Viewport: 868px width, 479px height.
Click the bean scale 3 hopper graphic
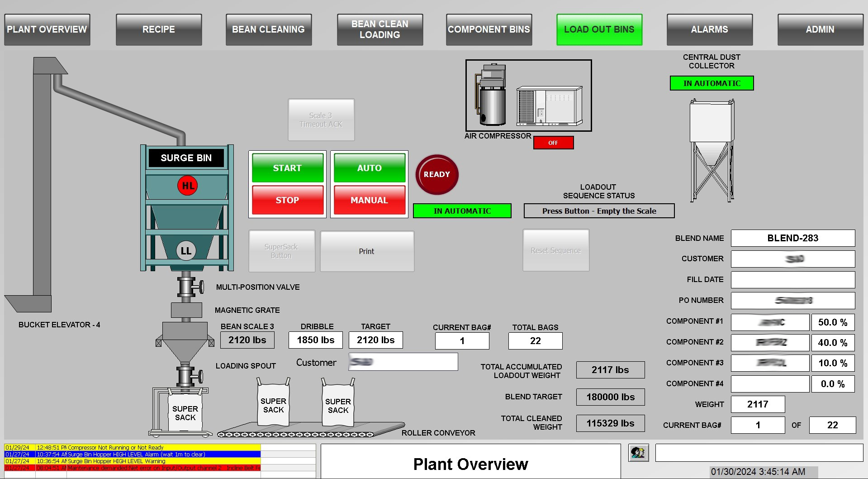[x=185, y=340]
